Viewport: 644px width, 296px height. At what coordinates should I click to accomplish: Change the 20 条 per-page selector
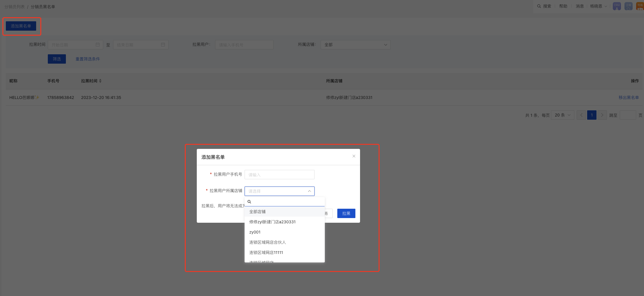tap(562, 115)
